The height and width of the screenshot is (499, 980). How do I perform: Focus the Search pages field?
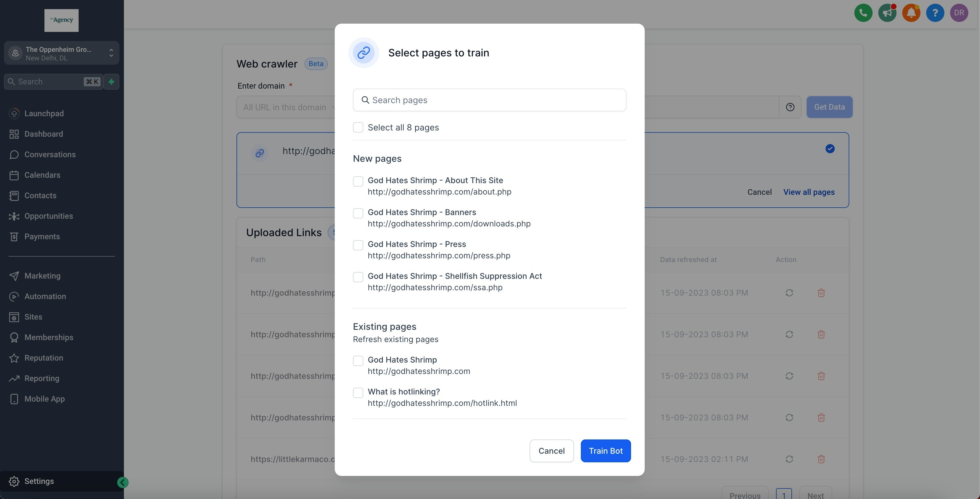coord(489,100)
